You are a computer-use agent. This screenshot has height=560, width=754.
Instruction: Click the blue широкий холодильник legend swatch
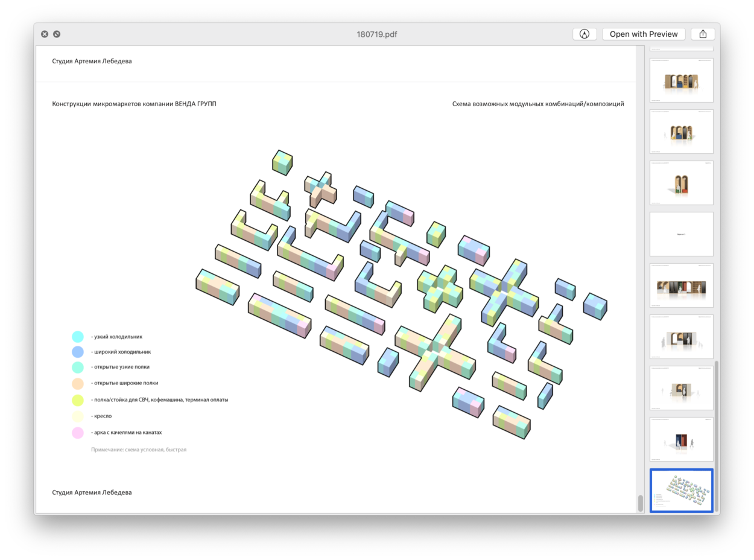click(x=78, y=352)
